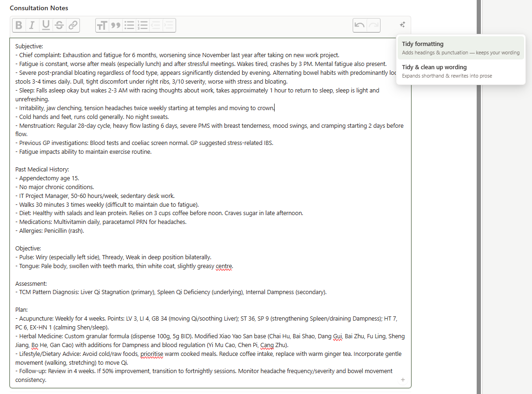
Task: Toggle bold formatting
Action: [19, 25]
